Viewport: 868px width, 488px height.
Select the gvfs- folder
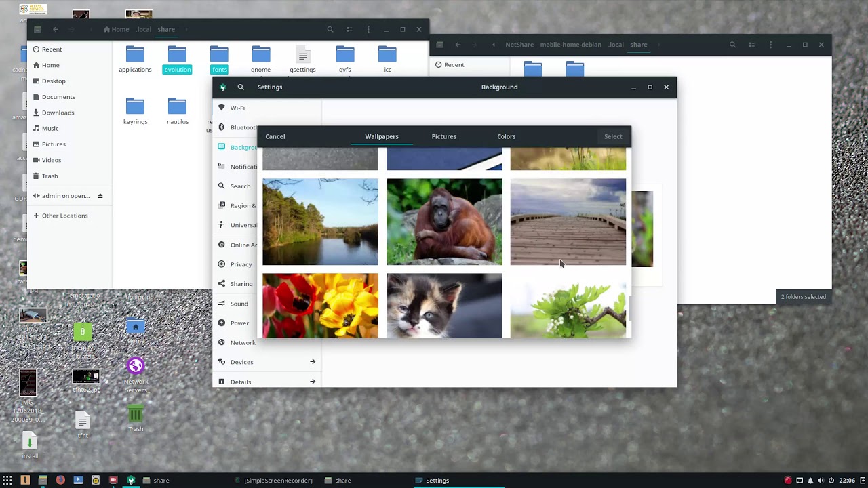(x=345, y=60)
